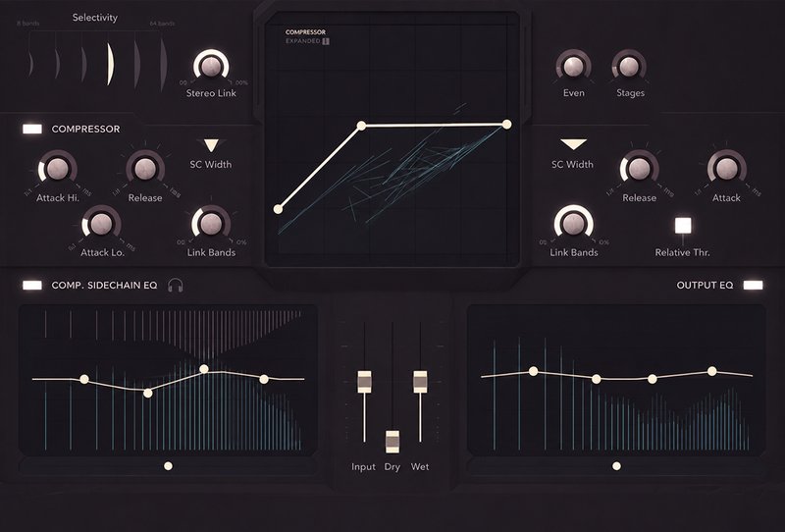The width and height of the screenshot is (785, 532).
Task: Click the '8 bands' label
Action: 28,24
